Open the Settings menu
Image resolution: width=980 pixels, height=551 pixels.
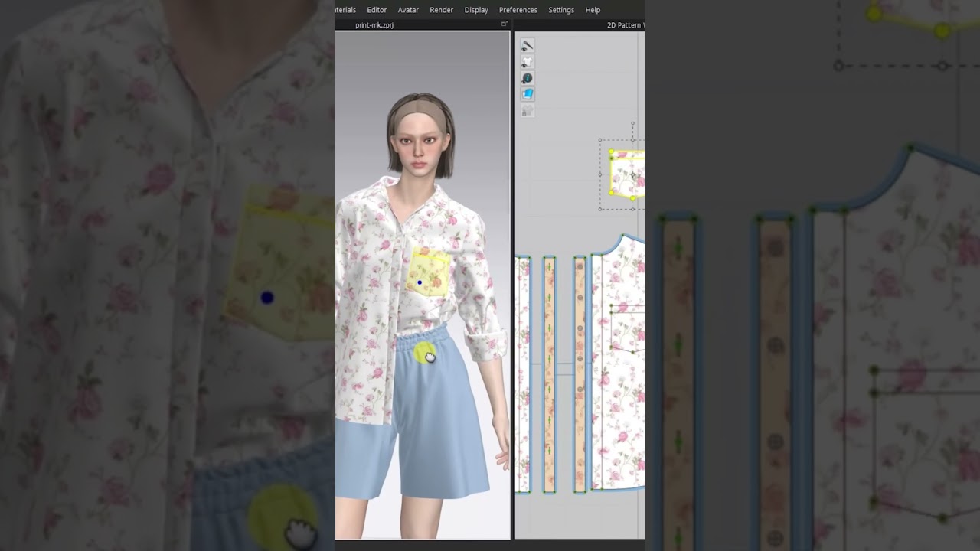point(561,10)
